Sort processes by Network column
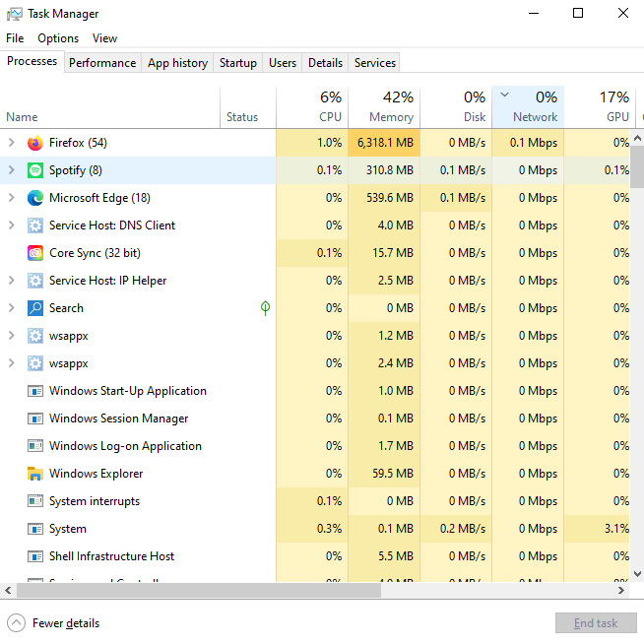The height and width of the screenshot is (644, 644). coord(528,107)
